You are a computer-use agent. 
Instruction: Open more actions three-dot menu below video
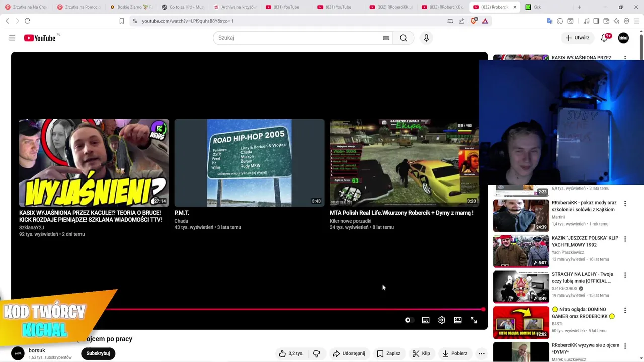(481, 353)
